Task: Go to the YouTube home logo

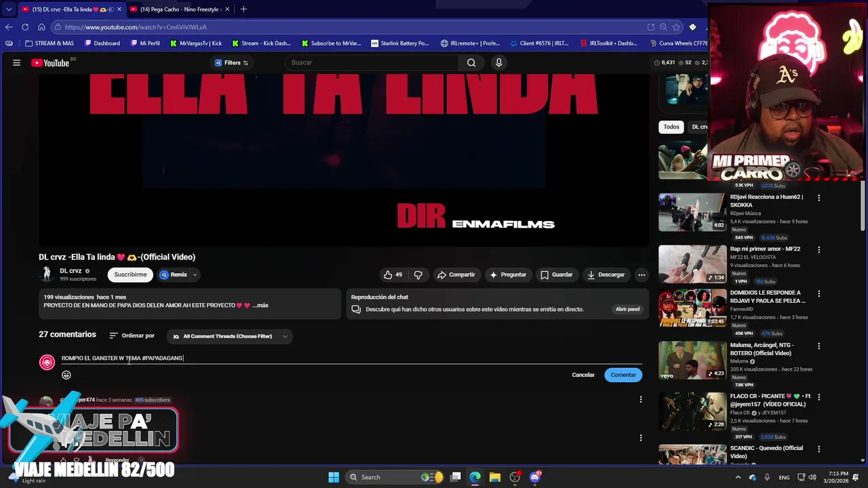Action: (x=50, y=62)
